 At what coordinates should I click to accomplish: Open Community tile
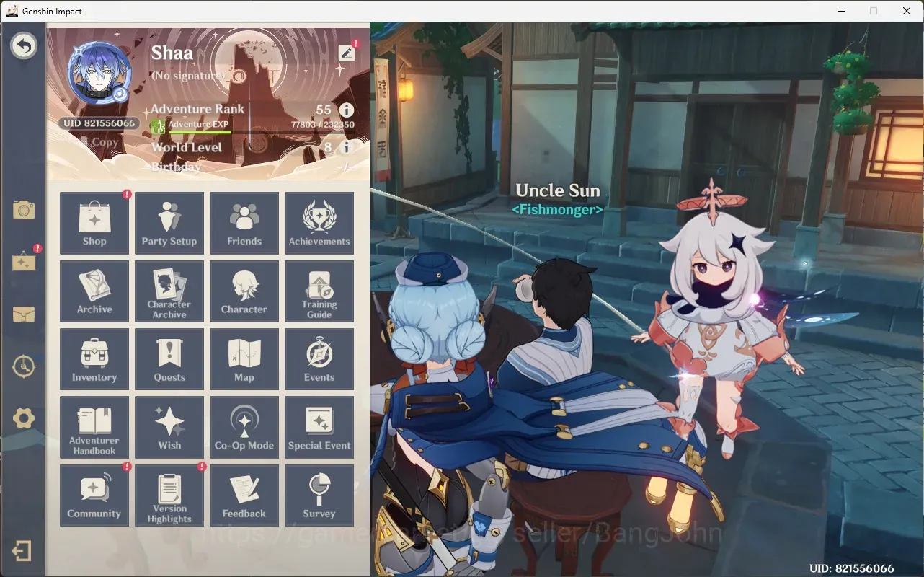tap(94, 495)
